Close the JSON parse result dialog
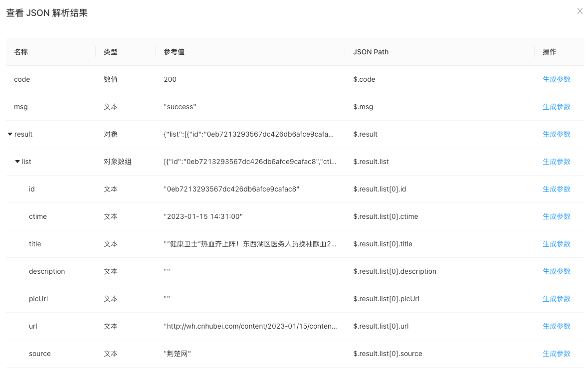This screenshot has width=588, height=375. point(580,11)
